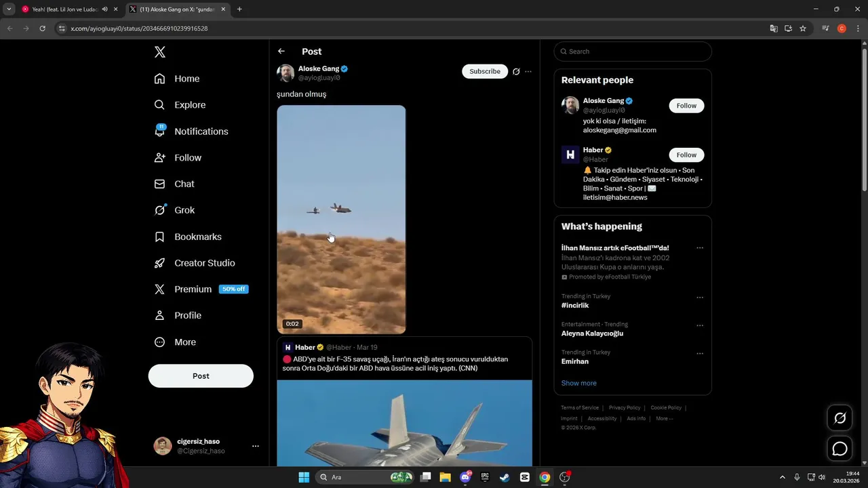Open options for the eFootball promoted trend
The height and width of the screenshot is (488, 868).
pos(700,248)
